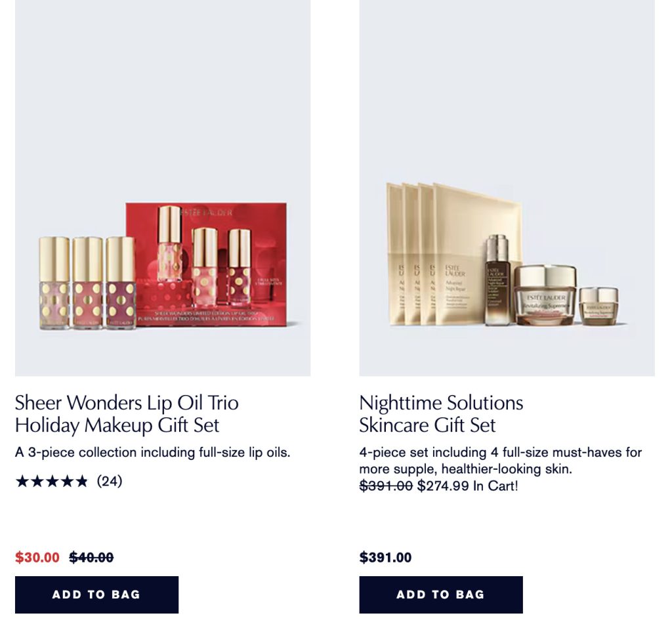Click the five-star rating icons
The image size is (672, 626).
click(x=51, y=482)
